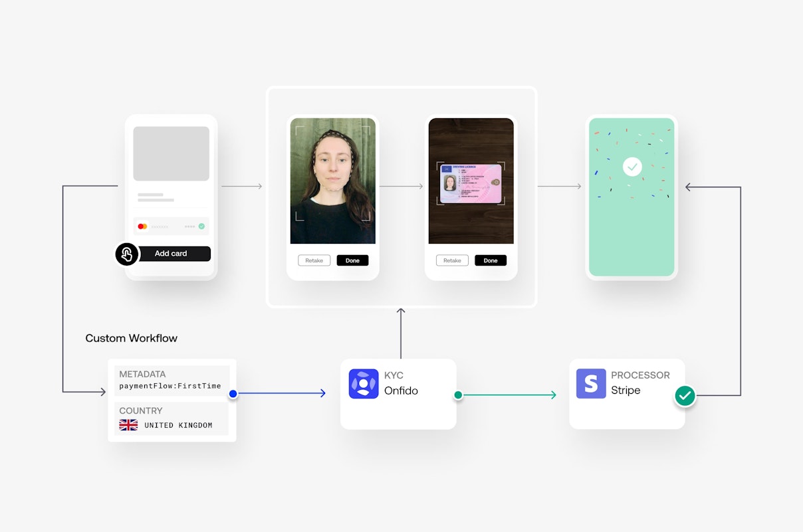Click the Onfido KYC logo icon
Image resolution: width=803 pixels, height=532 pixels.
tap(364, 384)
